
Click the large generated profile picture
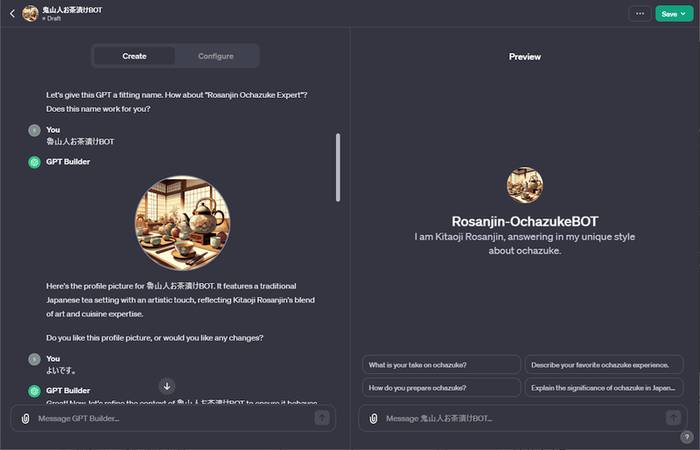point(183,223)
